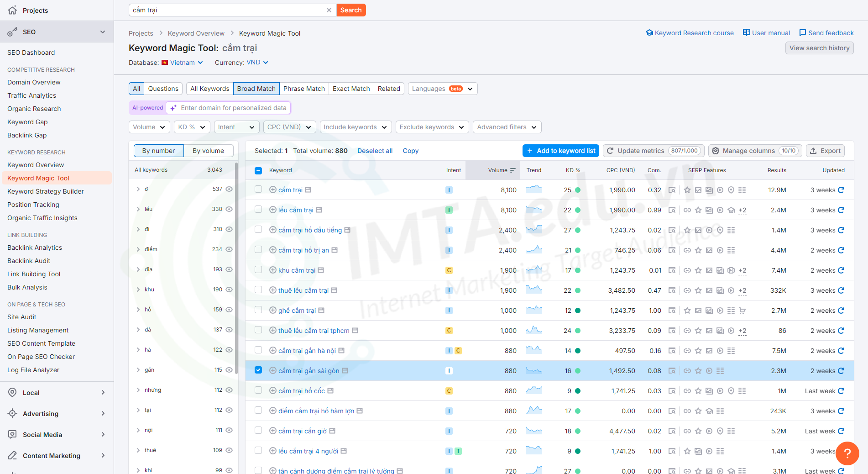Open SERP snapshot icon next to cắm trại keyword
Image resolution: width=868 pixels, height=474 pixels.
(x=308, y=190)
